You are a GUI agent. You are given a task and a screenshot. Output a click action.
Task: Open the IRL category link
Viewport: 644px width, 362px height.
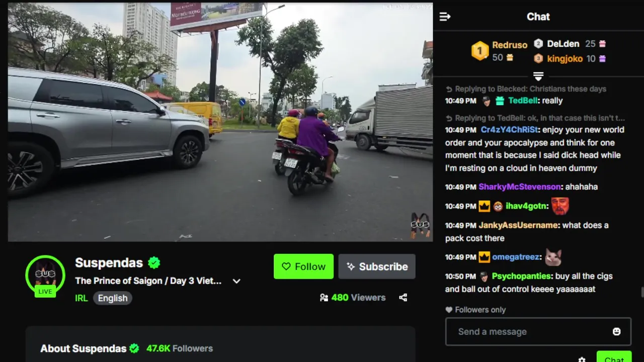coord(81,298)
